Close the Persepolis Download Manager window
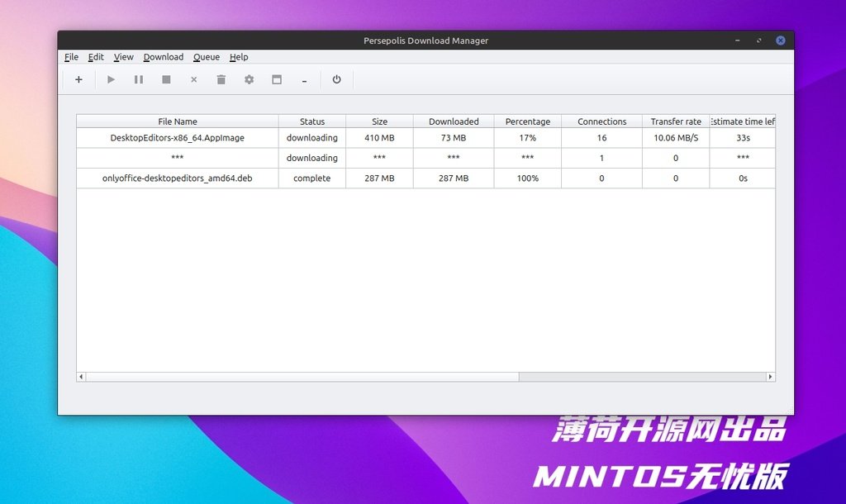846x504 pixels. pos(781,40)
